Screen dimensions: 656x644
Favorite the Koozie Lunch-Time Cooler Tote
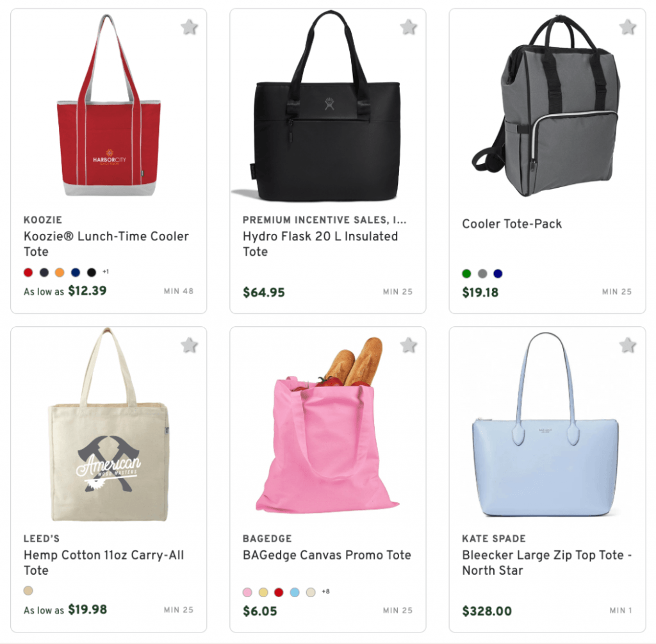point(188,28)
